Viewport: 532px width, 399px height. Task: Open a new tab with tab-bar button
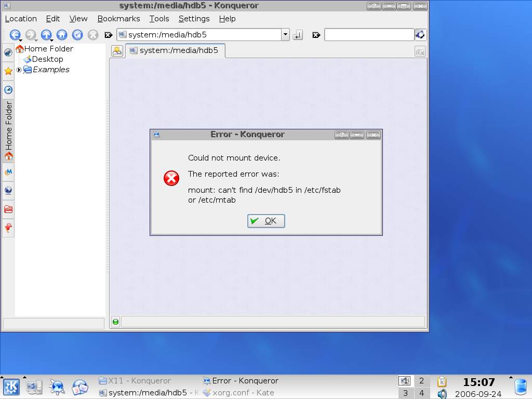click(117, 51)
